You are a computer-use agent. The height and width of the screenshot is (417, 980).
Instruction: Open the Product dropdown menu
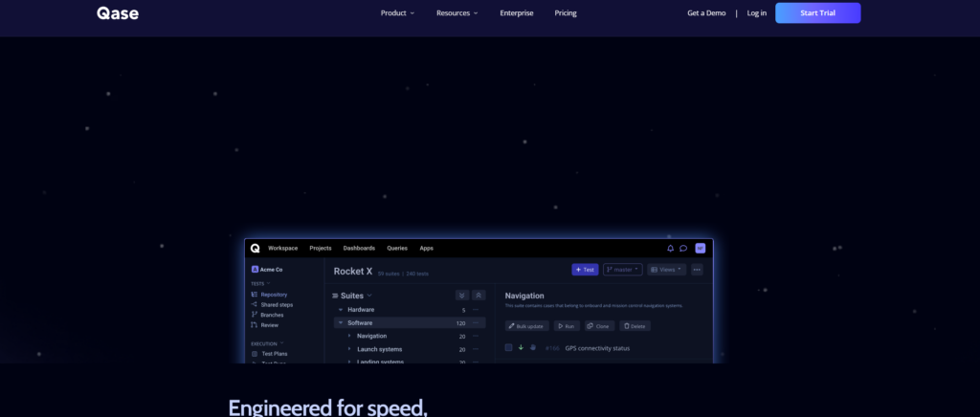(397, 13)
